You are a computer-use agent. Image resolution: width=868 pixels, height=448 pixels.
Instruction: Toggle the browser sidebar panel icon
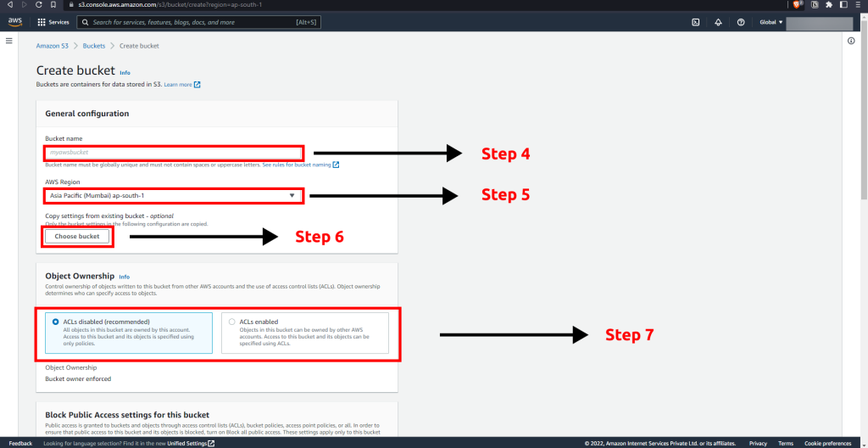coord(843,4)
